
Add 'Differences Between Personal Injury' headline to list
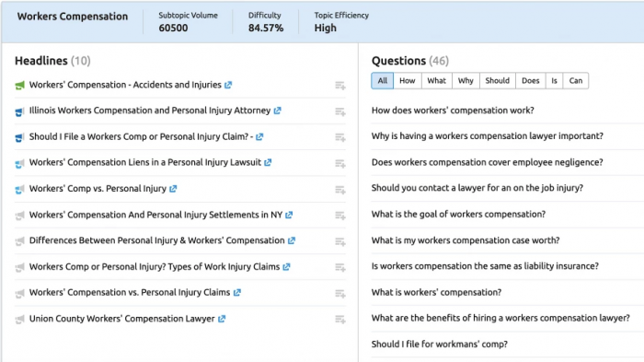point(340,241)
